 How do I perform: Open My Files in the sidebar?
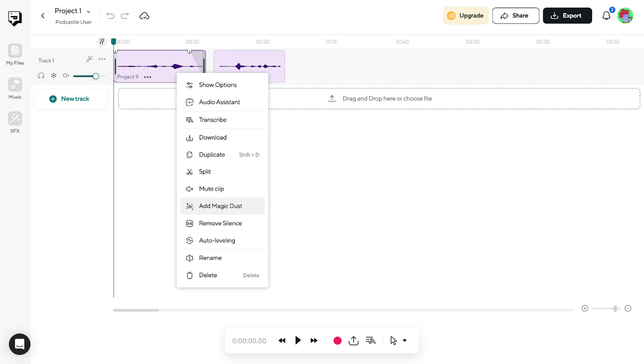click(15, 53)
